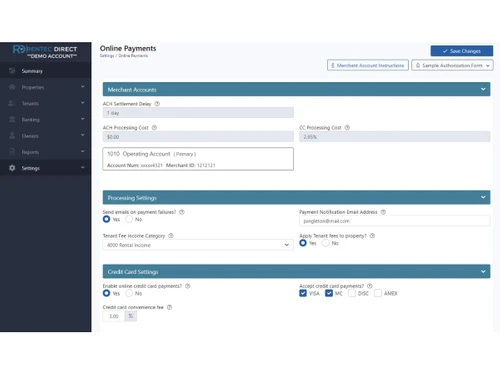
Task: Click the Settings breadcrumb link
Action: tap(107, 56)
